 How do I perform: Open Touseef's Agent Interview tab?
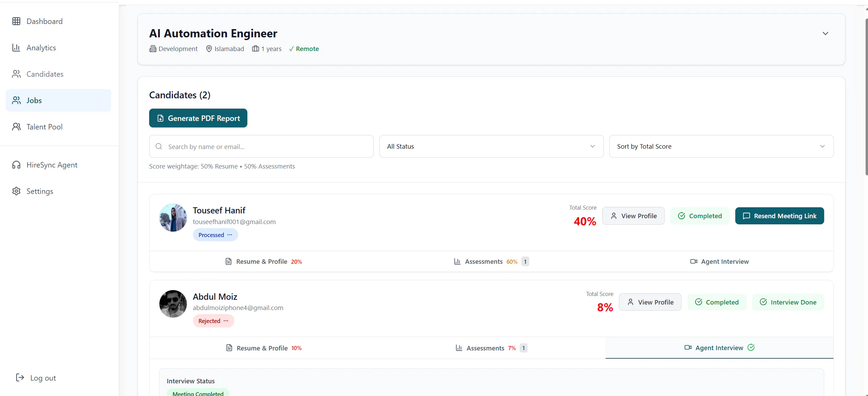(x=720, y=261)
